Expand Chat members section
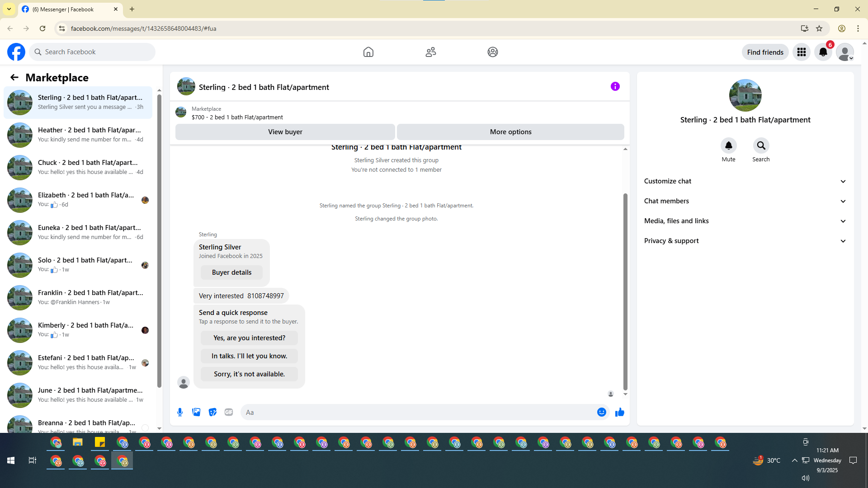The width and height of the screenshot is (868, 488). click(x=745, y=201)
